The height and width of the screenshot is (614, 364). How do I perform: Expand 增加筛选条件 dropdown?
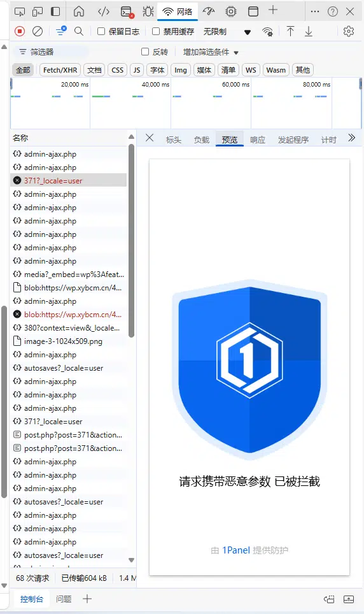(x=211, y=52)
